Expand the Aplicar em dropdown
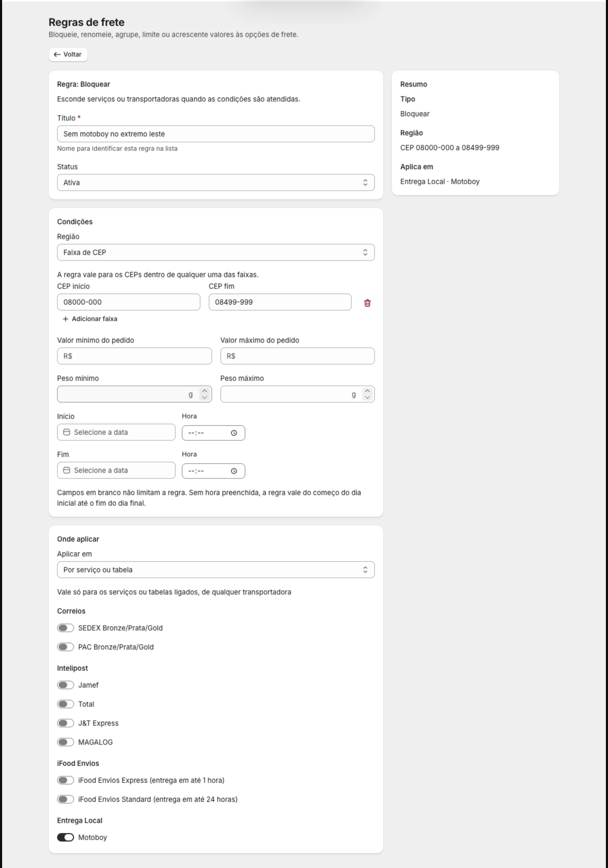 [216, 570]
